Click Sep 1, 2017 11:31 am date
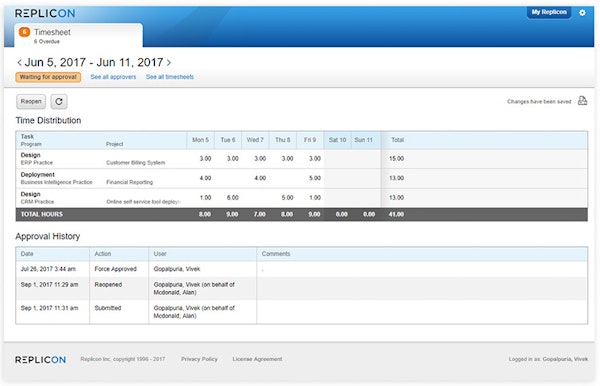 click(x=49, y=308)
